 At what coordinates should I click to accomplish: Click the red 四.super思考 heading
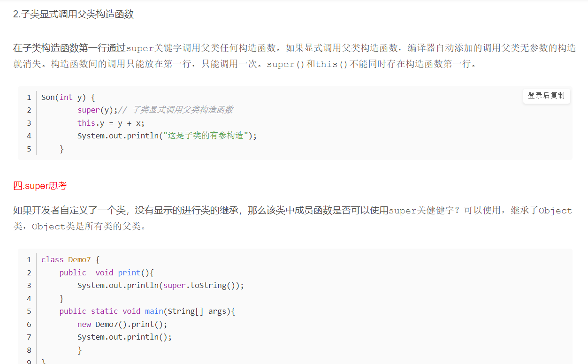tap(40, 186)
